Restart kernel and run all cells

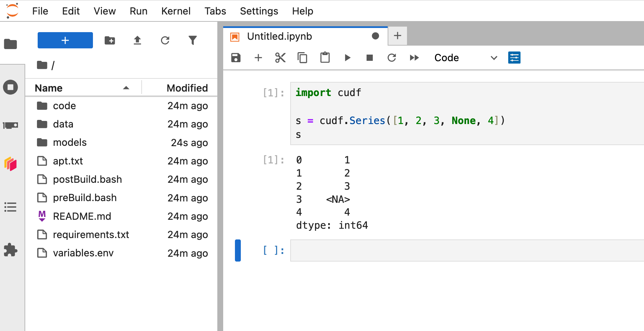[414, 58]
